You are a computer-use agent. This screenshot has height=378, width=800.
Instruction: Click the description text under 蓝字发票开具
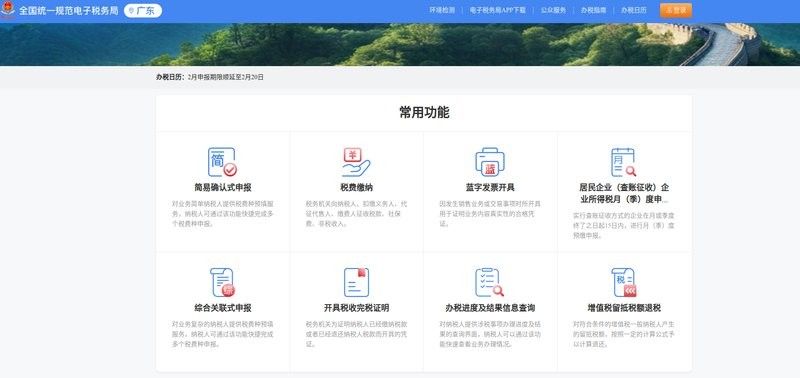[490, 213]
